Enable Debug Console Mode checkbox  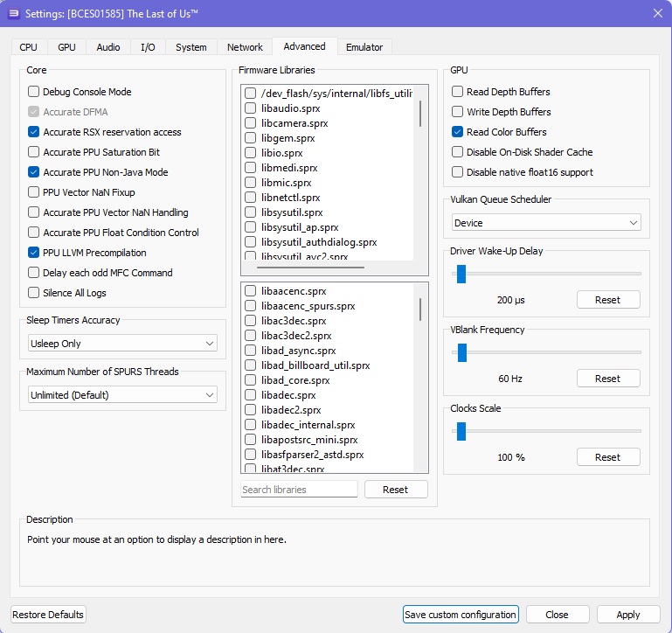click(x=34, y=92)
